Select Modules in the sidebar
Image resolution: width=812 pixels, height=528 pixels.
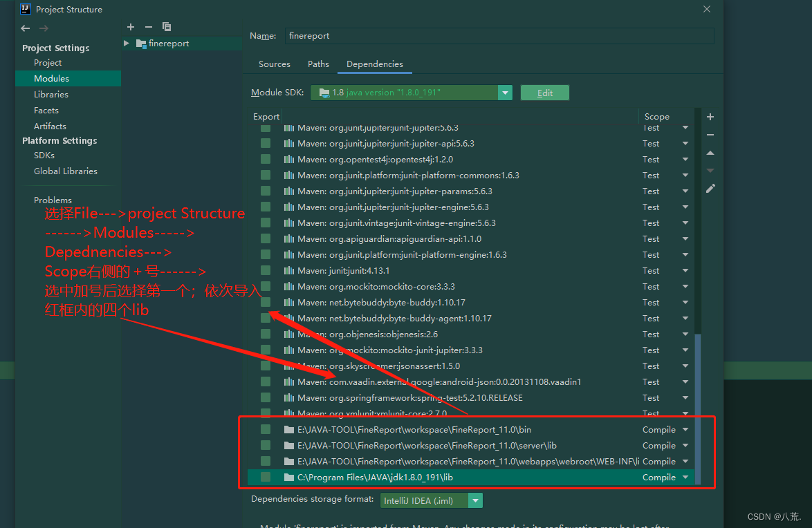tap(68, 79)
